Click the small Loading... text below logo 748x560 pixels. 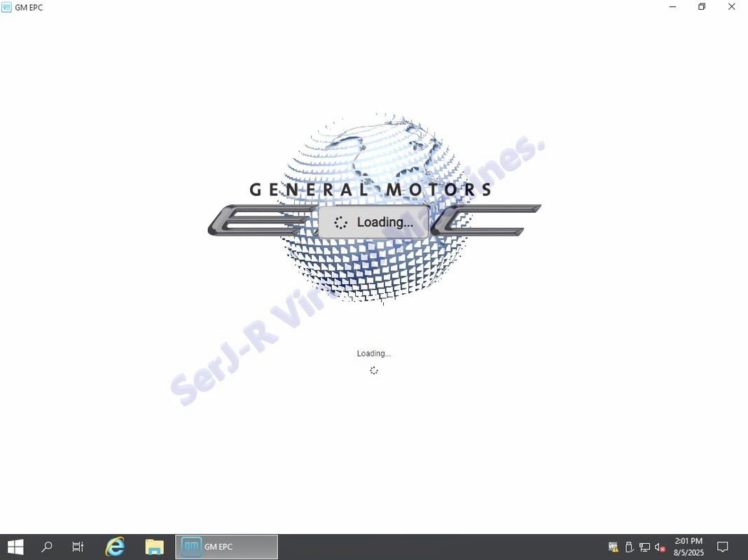pyautogui.click(x=373, y=353)
